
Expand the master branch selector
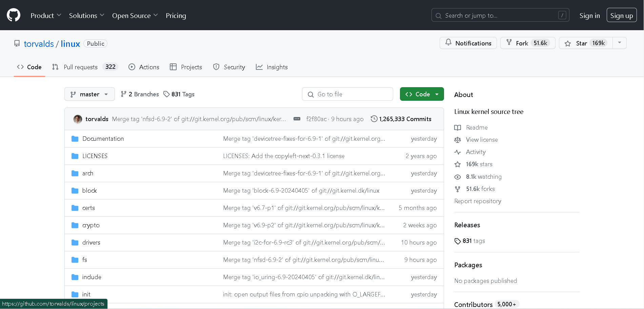(89, 94)
